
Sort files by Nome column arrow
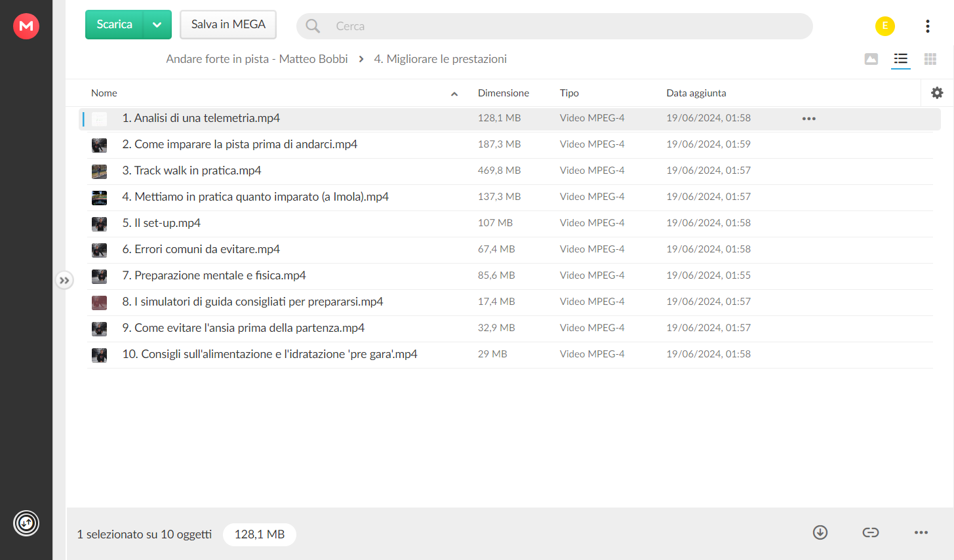454,94
